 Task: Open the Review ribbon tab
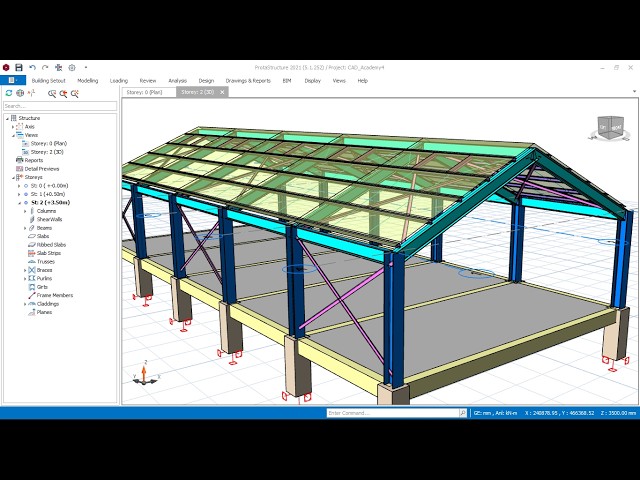click(148, 81)
